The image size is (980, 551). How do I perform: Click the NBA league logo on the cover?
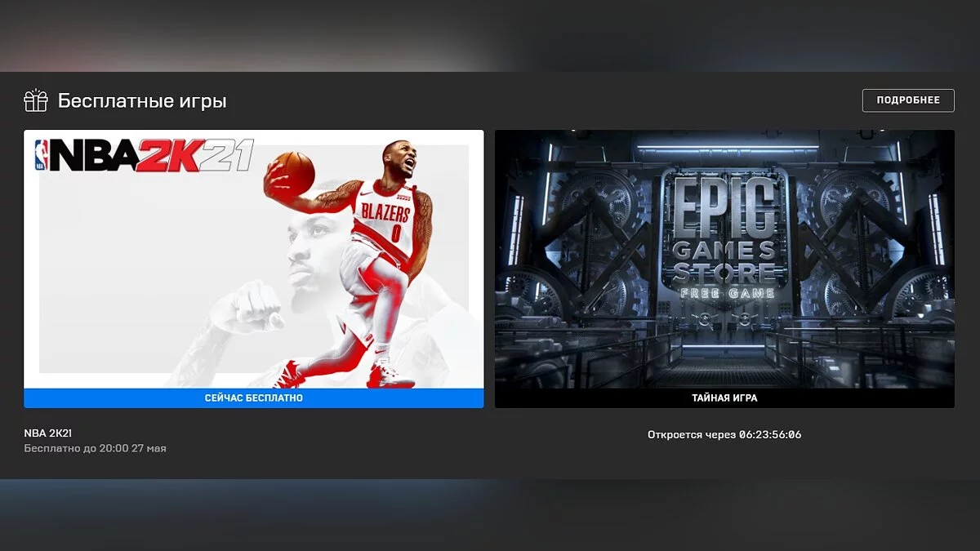(x=41, y=155)
